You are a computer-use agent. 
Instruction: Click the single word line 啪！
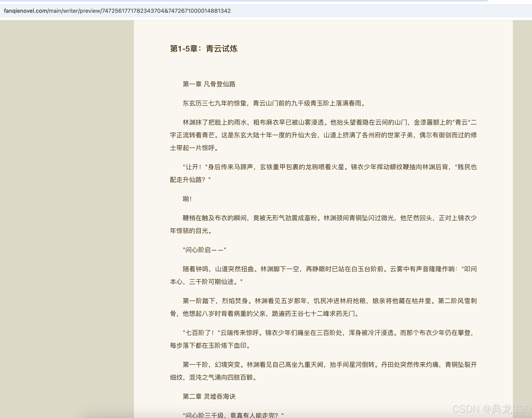[187, 199]
